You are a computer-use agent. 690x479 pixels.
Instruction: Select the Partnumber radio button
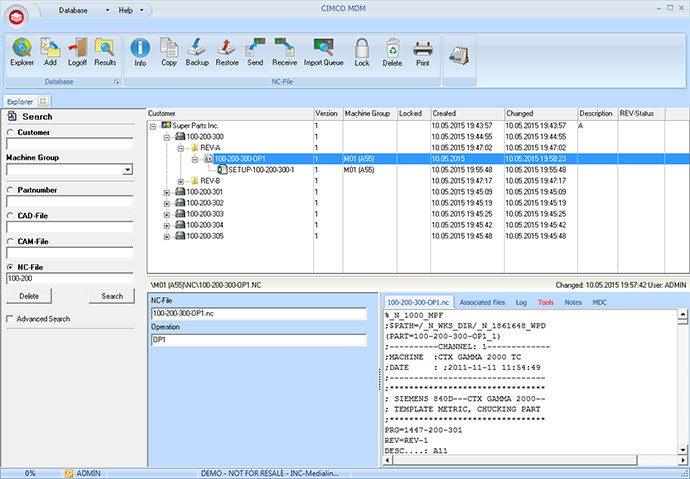click(x=10, y=190)
